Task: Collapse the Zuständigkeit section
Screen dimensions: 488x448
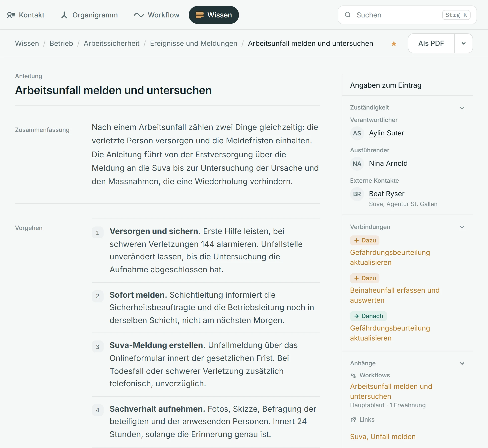Action: click(462, 108)
